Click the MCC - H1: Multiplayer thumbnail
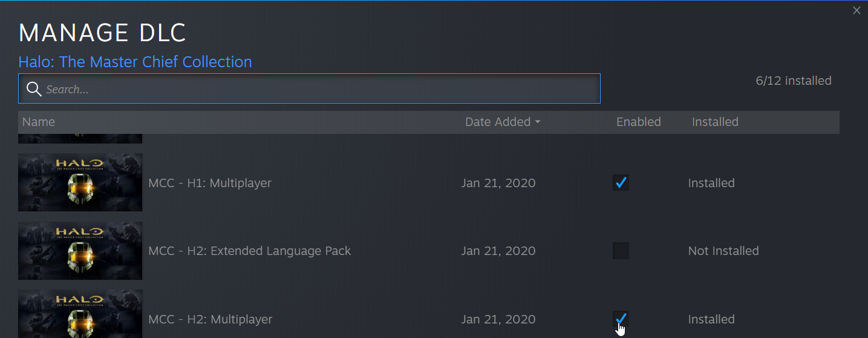This screenshot has height=338, width=868. (80, 182)
